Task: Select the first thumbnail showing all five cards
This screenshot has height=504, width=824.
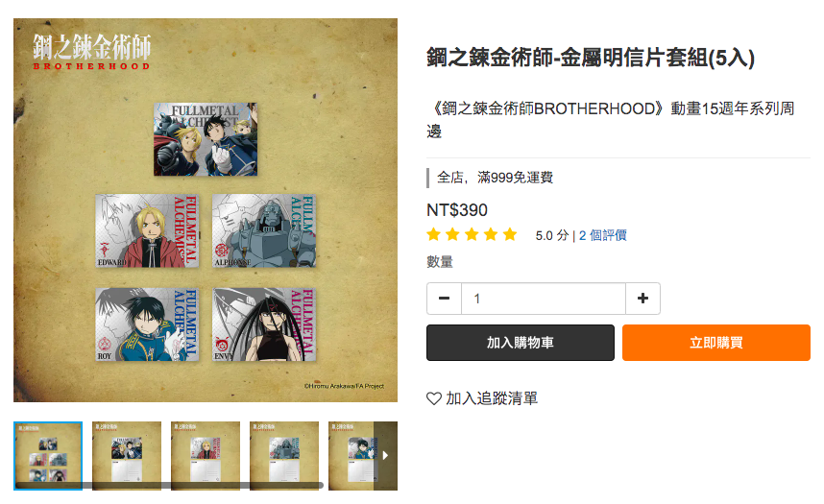Action: (x=48, y=456)
